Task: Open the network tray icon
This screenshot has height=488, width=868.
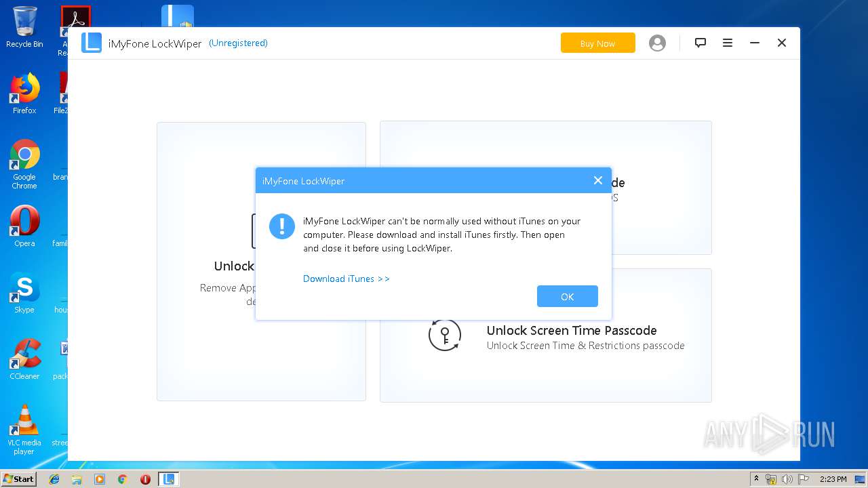Action: point(771,479)
